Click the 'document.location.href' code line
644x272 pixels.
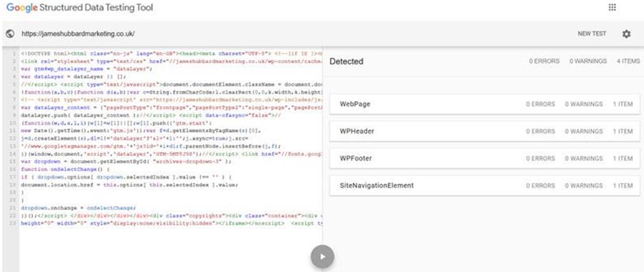[129, 185]
